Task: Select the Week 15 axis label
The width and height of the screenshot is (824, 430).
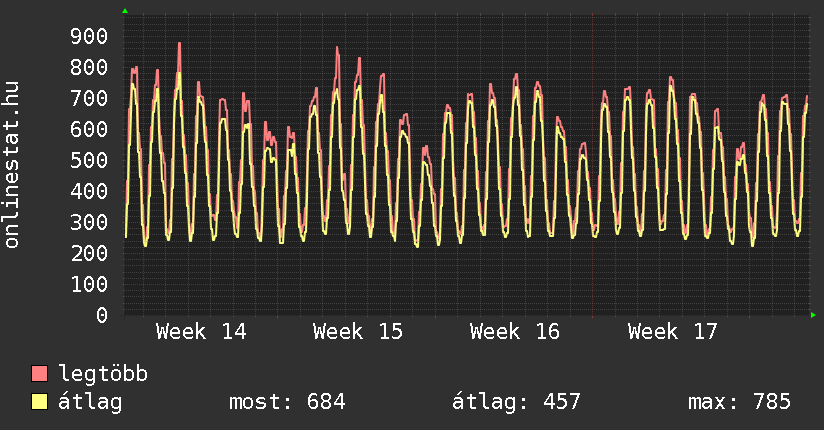Action: point(358,332)
